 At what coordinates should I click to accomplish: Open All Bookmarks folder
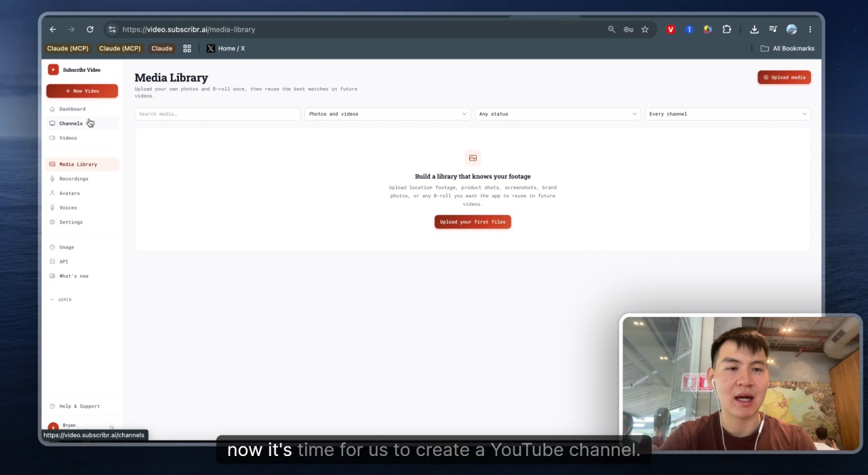click(x=787, y=49)
